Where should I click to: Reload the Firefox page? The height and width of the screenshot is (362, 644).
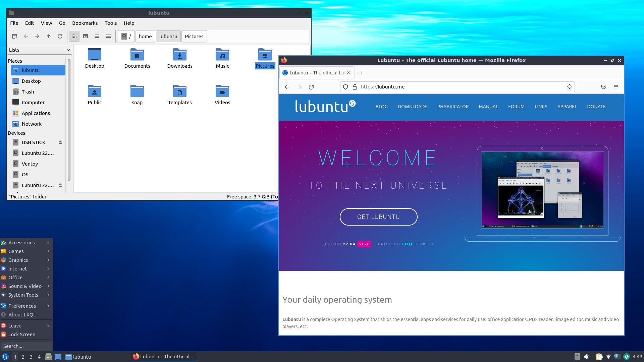tap(311, 87)
